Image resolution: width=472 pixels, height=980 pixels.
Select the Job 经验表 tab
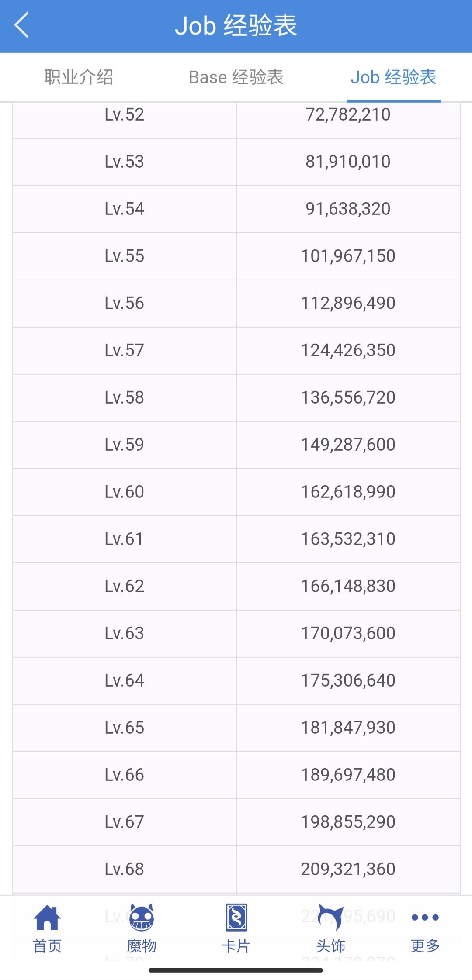tap(393, 77)
